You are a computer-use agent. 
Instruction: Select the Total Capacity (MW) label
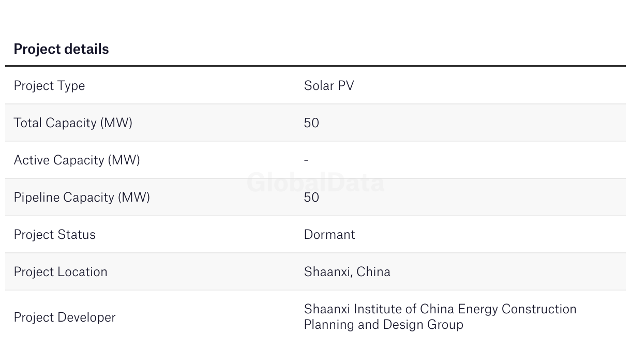tap(73, 123)
